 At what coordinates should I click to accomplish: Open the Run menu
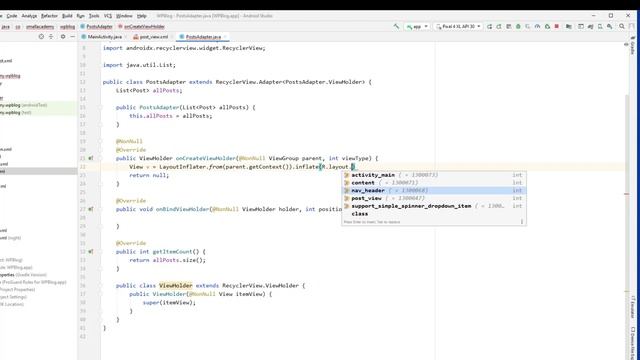tap(80, 16)
